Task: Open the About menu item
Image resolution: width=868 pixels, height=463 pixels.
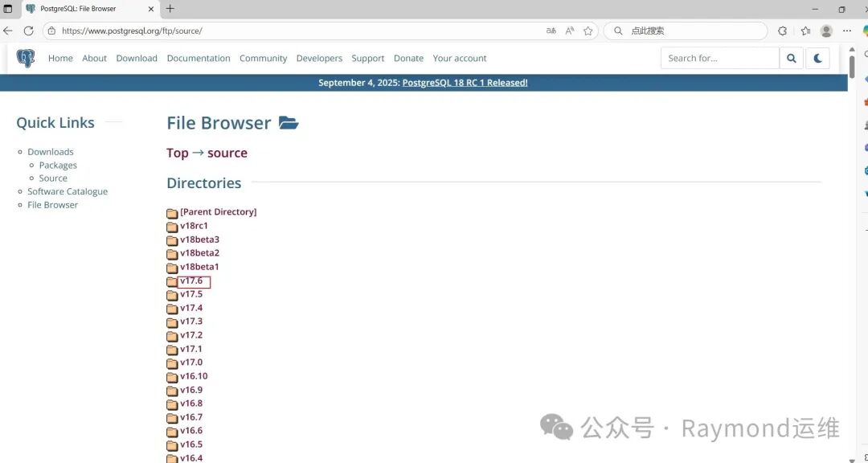Action: [95, 58]
